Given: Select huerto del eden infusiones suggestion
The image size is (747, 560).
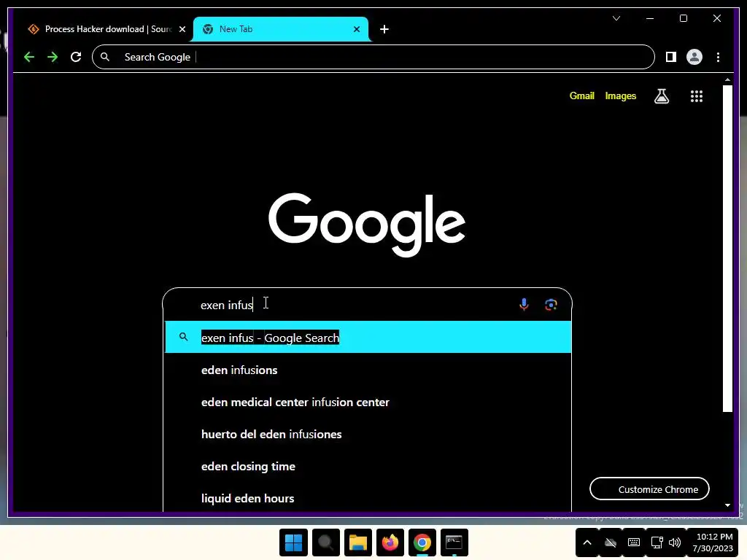Looking at the screenshot, I should point(368,435).
